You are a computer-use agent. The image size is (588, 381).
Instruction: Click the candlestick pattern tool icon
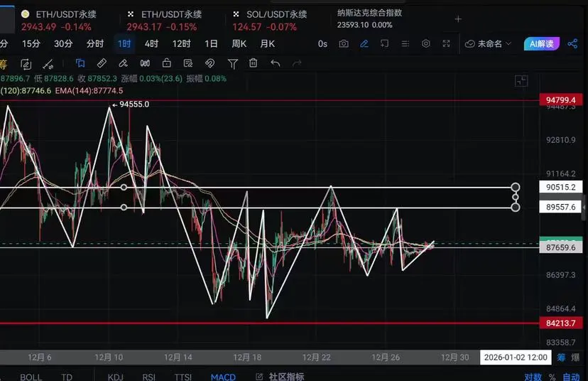coord(145,63)
